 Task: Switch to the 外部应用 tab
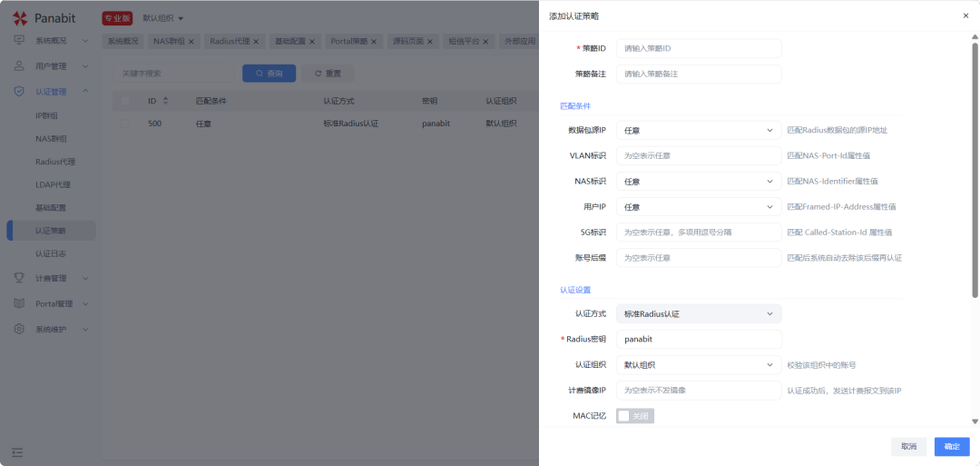[x=517, y=41]
